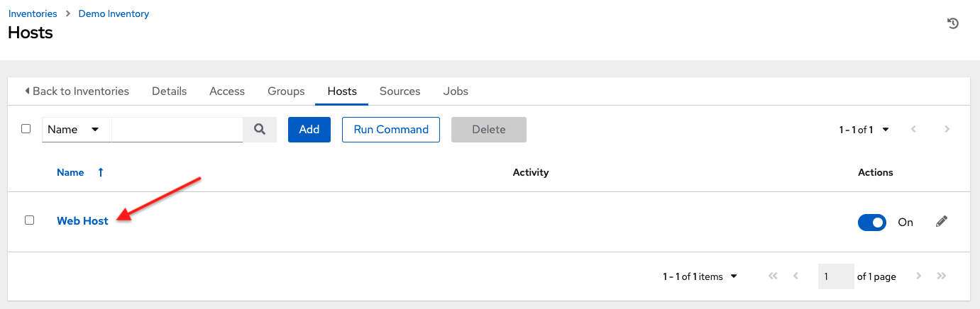Image resolution: width=980 pixels, height=309 pixels.
Task: Tick the select all hosts checkbox
Action: coord(26,129)
